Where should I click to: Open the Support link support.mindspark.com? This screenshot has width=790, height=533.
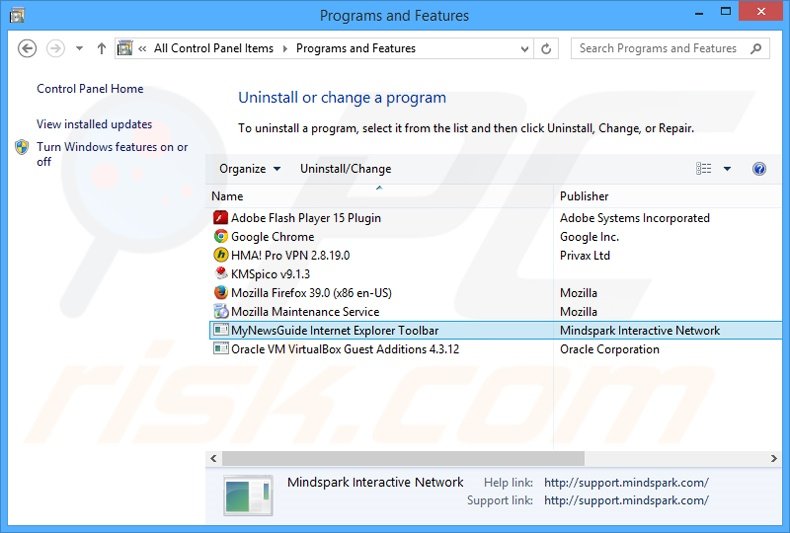[x=626, y=500]
